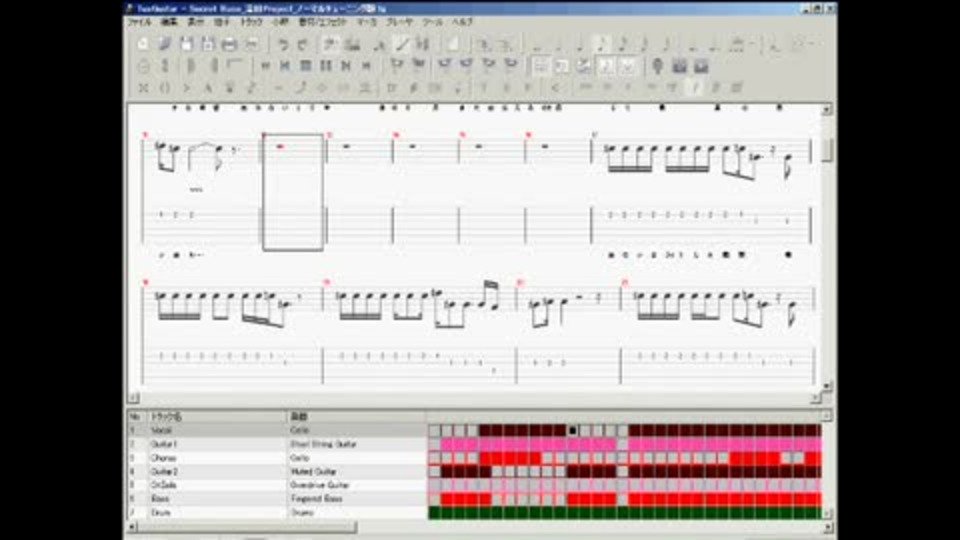Apply the accentuated note > effect
Screen dimensions: 960x540
point(187,88)
